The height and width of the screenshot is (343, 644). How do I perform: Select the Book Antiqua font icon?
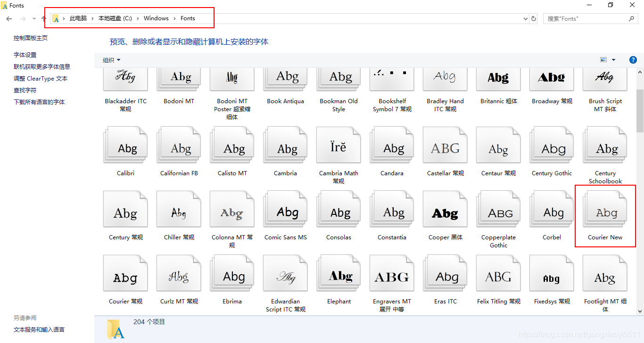[x=285, y=79]
